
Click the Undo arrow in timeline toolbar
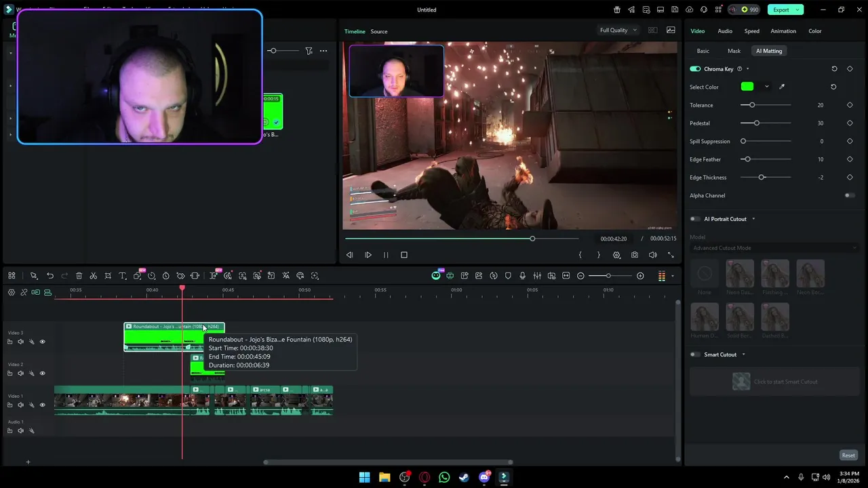coord(50,276)
